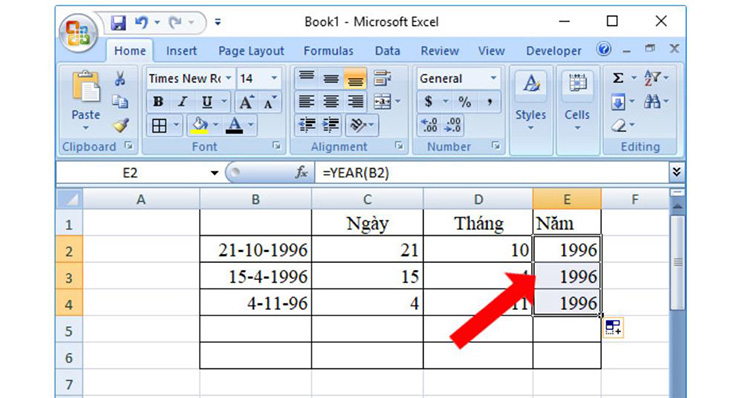Decrease decimal places

pyautogui.click(x=453, y=125)
